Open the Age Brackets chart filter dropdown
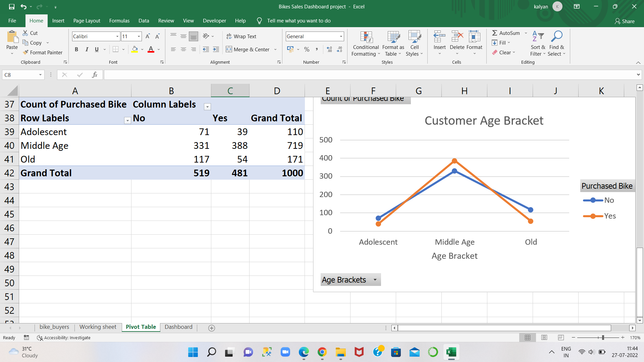Screen dimensions: 644x362 375,280
